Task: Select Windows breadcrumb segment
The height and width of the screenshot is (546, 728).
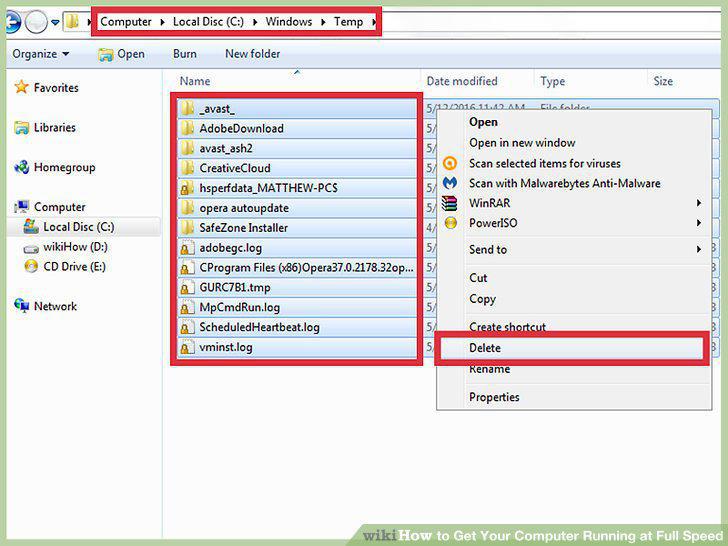Action: [288, 22]
